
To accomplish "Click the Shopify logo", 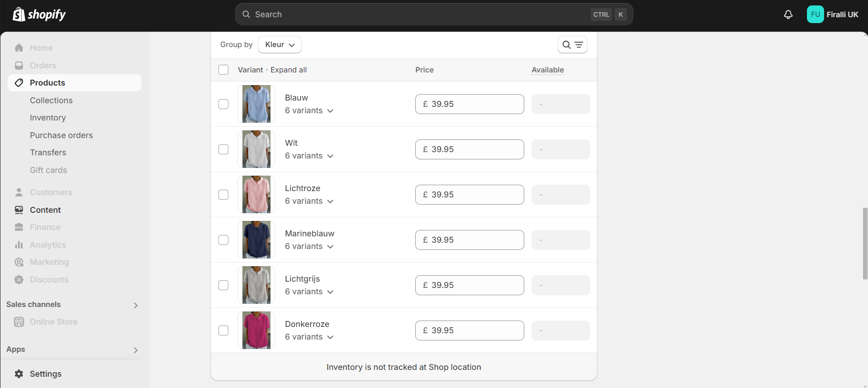I will pyautogui.click(x=39, y=14).
